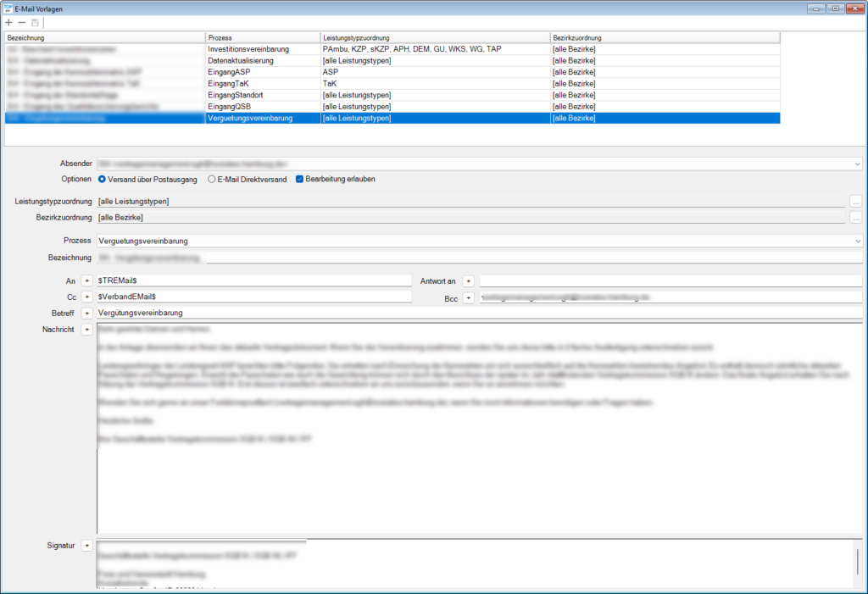Insert placeholder into Nachricht via plus button

coord(87,330)
